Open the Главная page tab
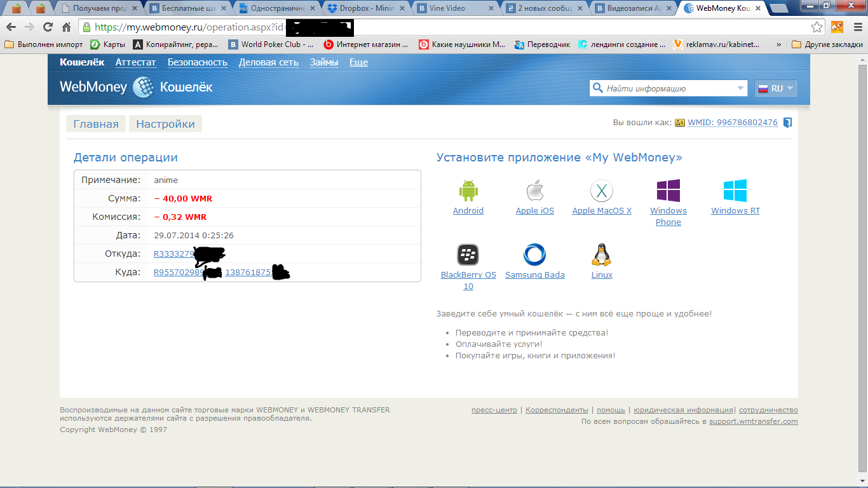The height and width of the screenshot is (488, 868). point(96,124)
